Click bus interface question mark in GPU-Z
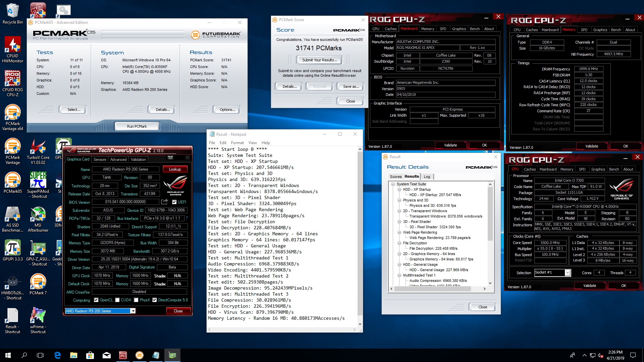The height and width of the screenshot is (362, 644). (187, 218)
